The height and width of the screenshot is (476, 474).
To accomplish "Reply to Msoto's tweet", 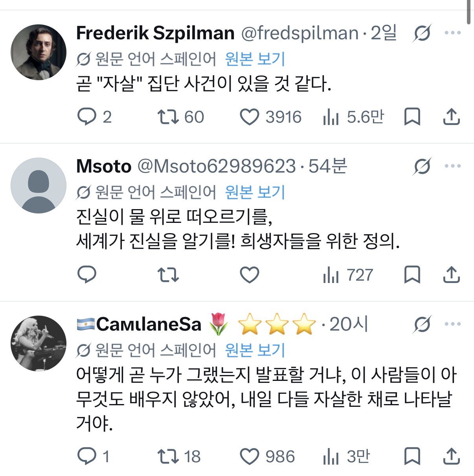I will [x=87, y=275].
